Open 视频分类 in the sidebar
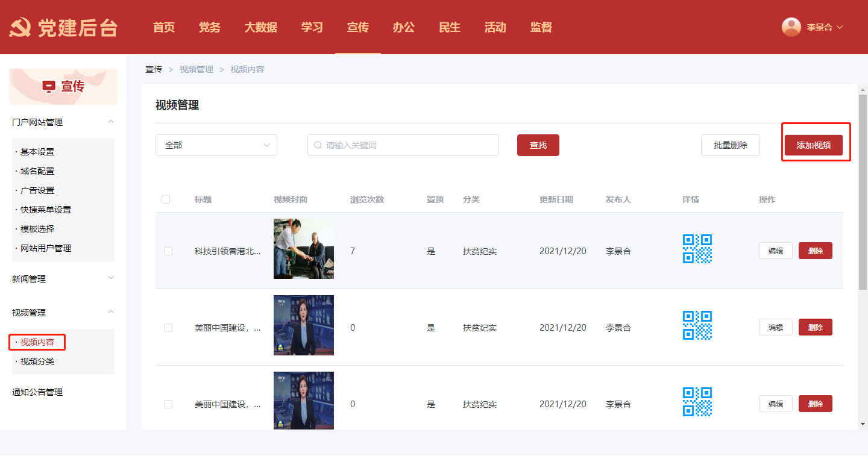 [x=37, y=361]
